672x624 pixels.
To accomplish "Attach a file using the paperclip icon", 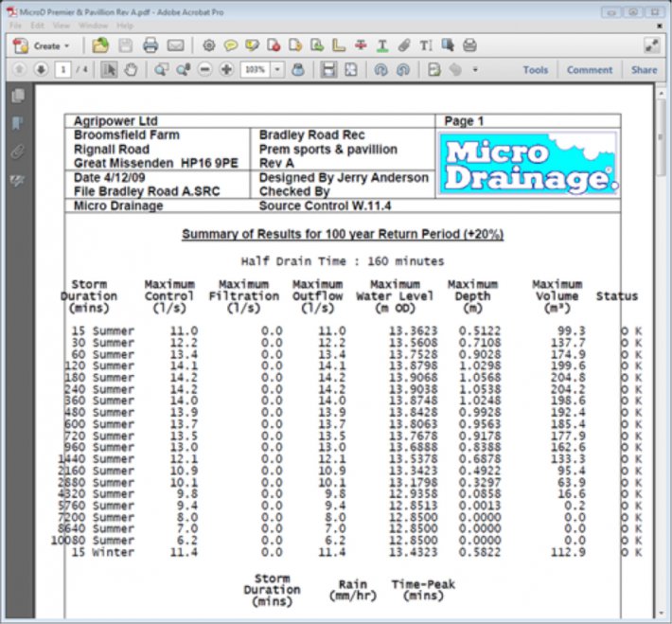I will point(404,45).
